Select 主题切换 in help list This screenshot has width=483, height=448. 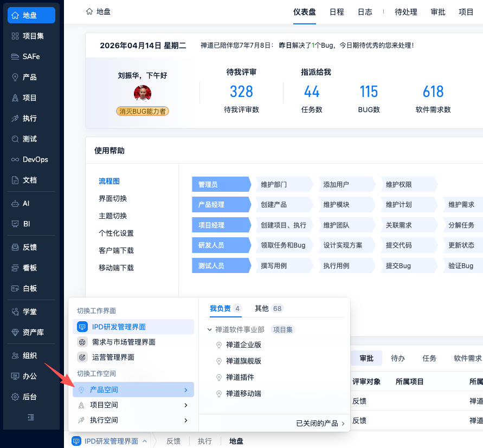pos(113,216)
